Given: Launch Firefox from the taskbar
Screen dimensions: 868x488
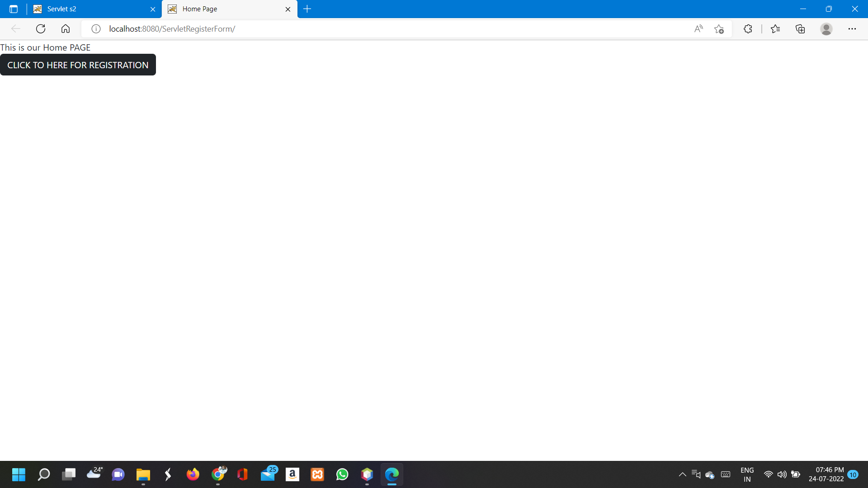Looking at the screenshot, I should click(193, 474).
